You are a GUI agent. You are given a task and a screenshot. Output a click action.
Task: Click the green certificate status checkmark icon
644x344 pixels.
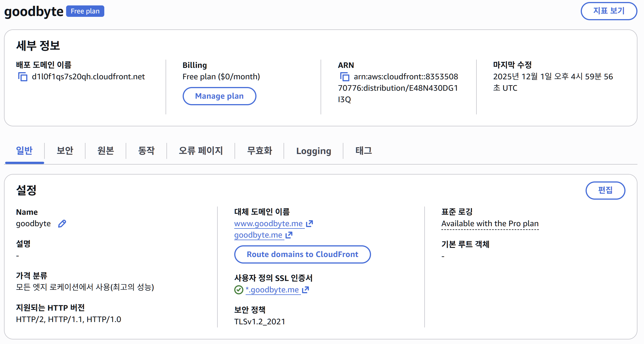click(x=239, y=290)
